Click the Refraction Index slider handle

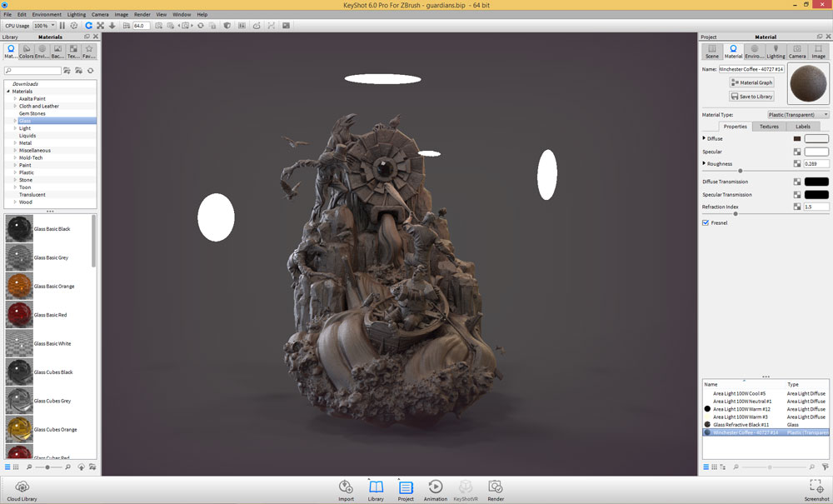736,213
